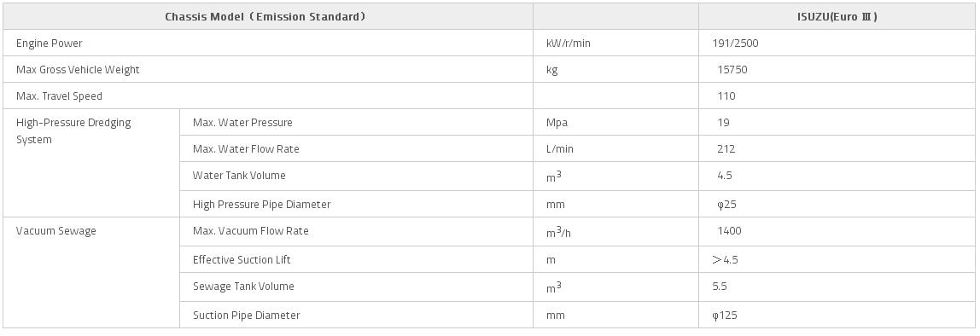This screenshot has height=336, width=980.
Task: Click the Chassis Model header cell
Action: click(267, 17)
